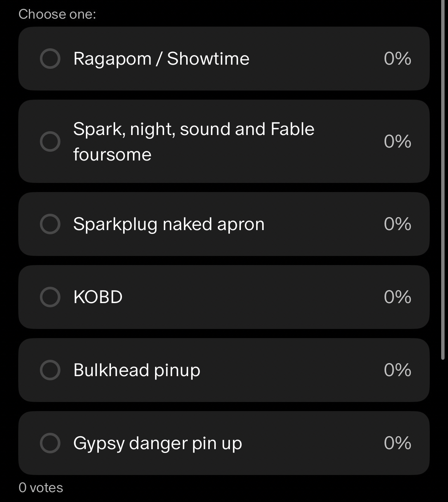Click the vertical scrollbar on the right edge
This screenshot has width=448, height=502.
click(x=443, y=179)
